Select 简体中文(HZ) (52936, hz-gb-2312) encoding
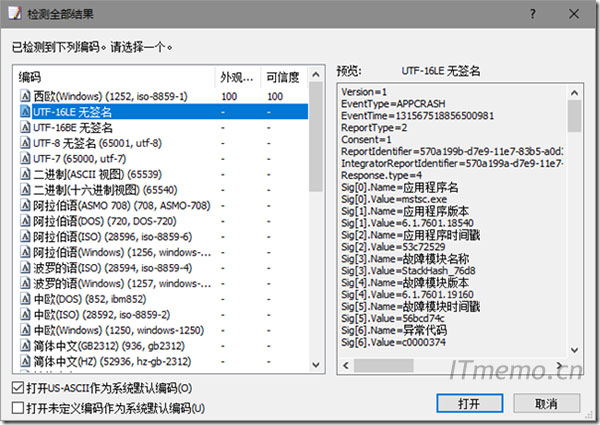Screen dimensions: 600x425 click(112, 361)
